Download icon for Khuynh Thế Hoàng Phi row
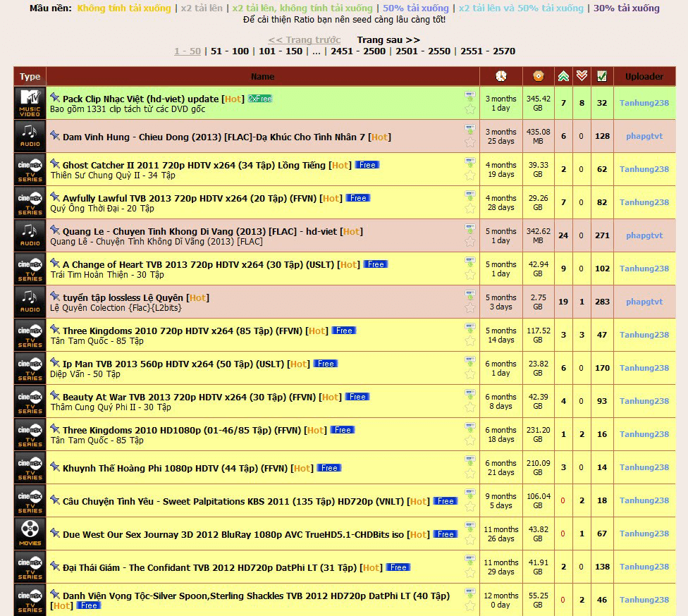This screenshot has height=616, width=688. [x=470, y=460]
